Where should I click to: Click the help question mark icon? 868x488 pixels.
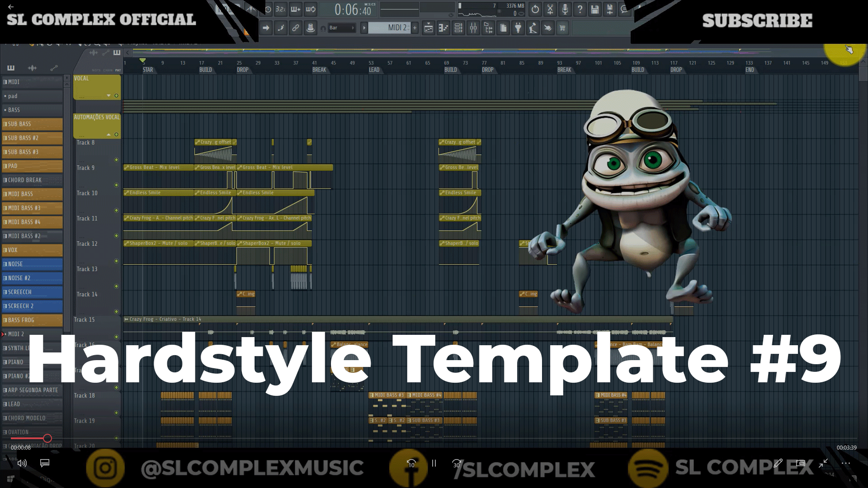point(580,9)
